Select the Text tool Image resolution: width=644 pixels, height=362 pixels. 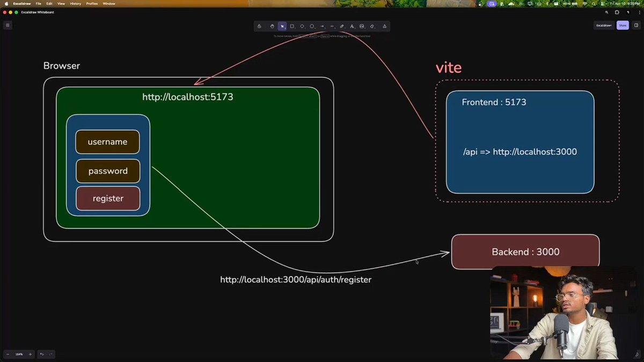click(x=352, y=26)
